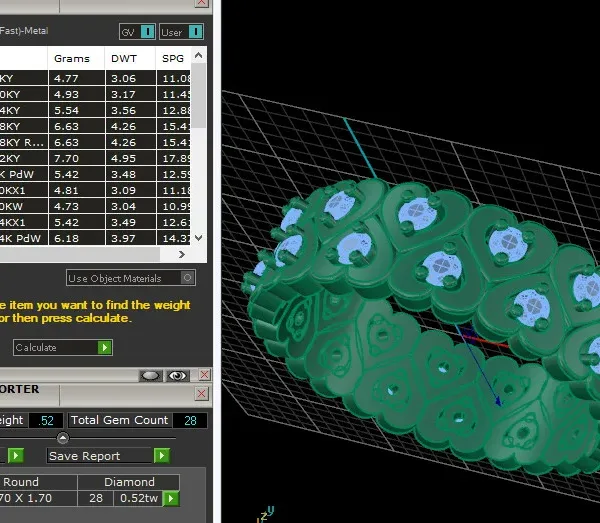The height and width of the screenshot is (523, 600).
Task: Click the oval shading icon beside the eye
Action: click(151, 376)
